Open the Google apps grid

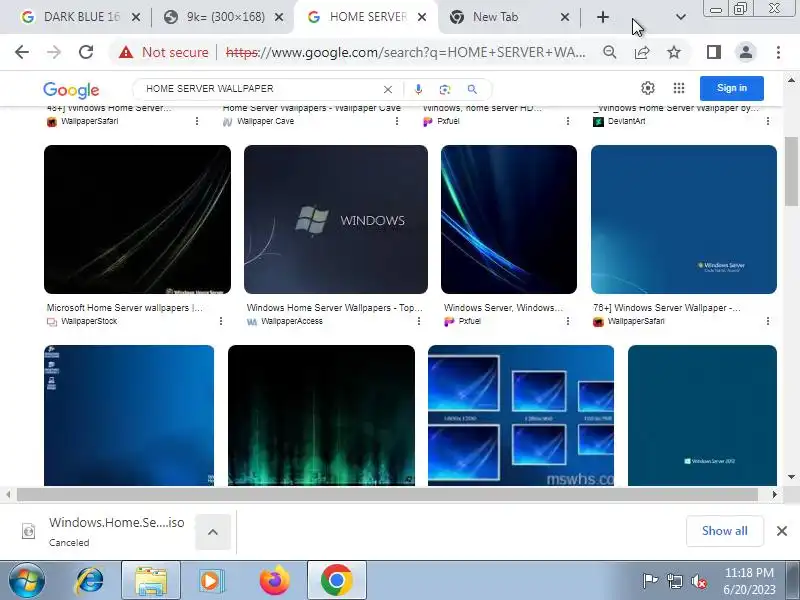click(679, 88)
